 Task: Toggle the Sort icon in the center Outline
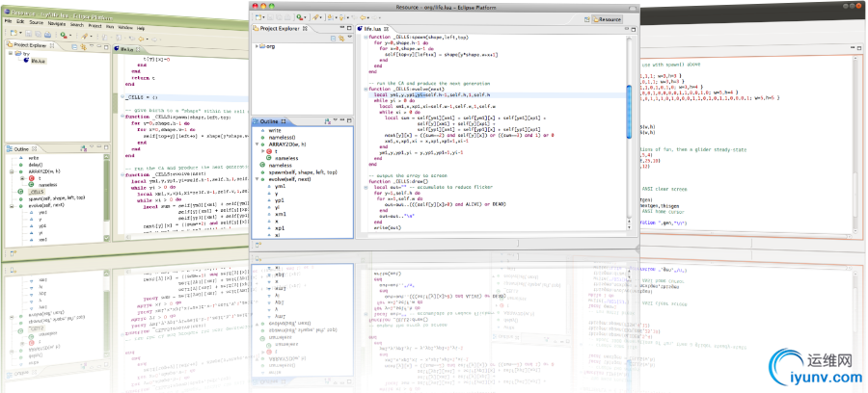pyautogui.click(x=327, y=121)
